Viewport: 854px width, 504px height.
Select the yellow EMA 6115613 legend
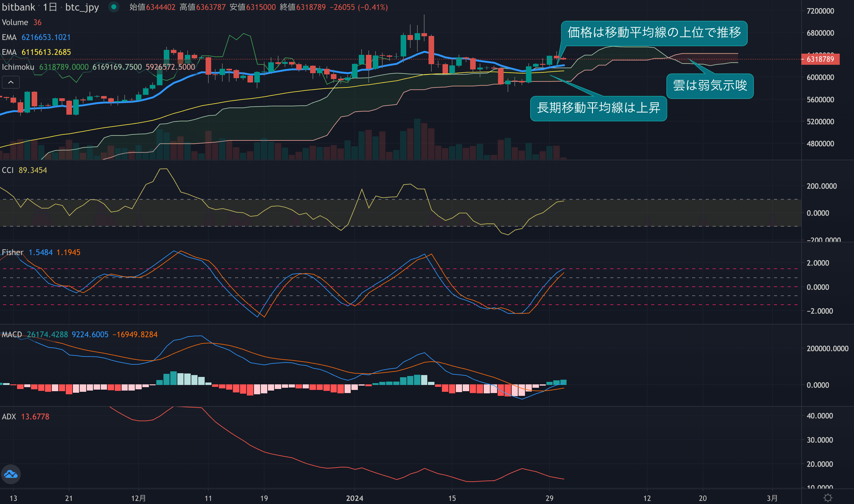click(x=36, y=52)
